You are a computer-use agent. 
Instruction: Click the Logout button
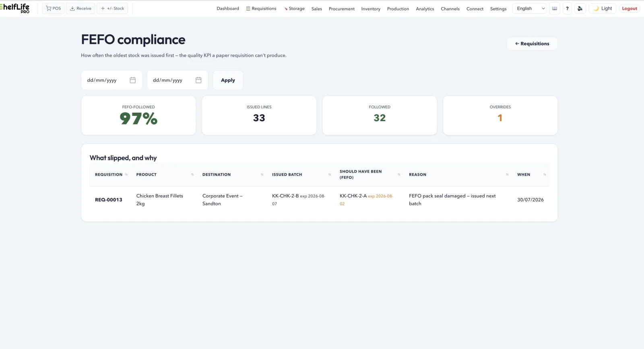coord(630,8)
